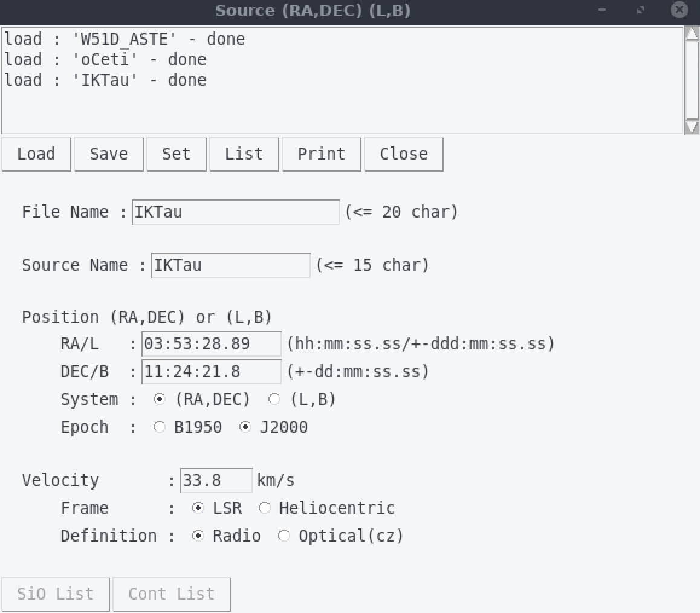The image size is (700, 613).
Task: Click into the File Name field
Action: [x=235, y=212]
